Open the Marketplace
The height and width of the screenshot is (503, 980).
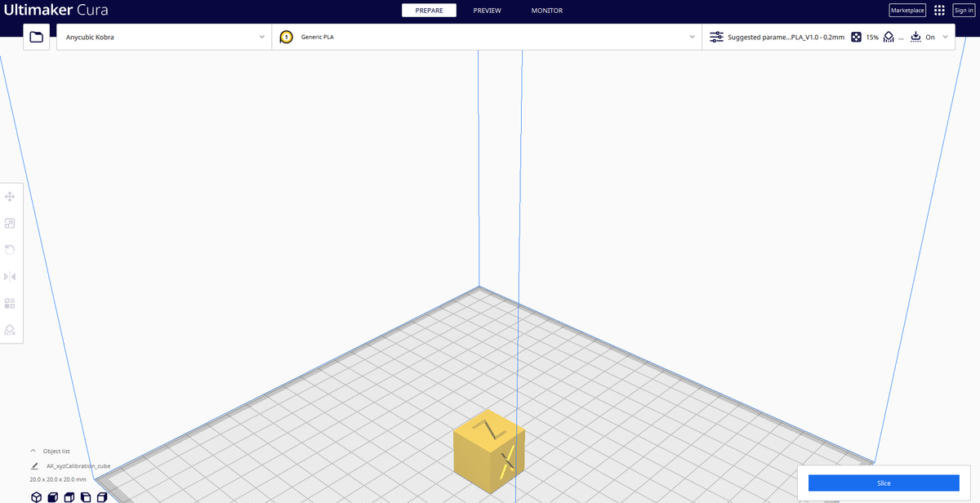pos(906,10)
